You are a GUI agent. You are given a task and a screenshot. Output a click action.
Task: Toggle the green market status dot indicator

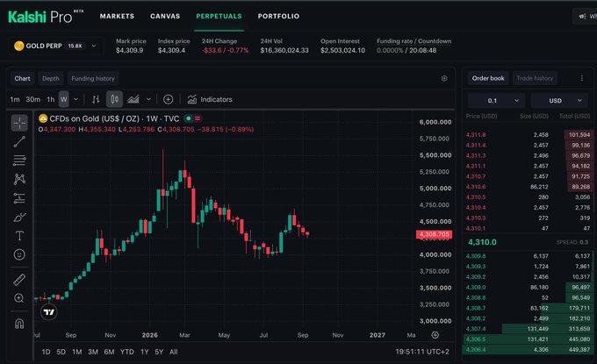point(188,118)
